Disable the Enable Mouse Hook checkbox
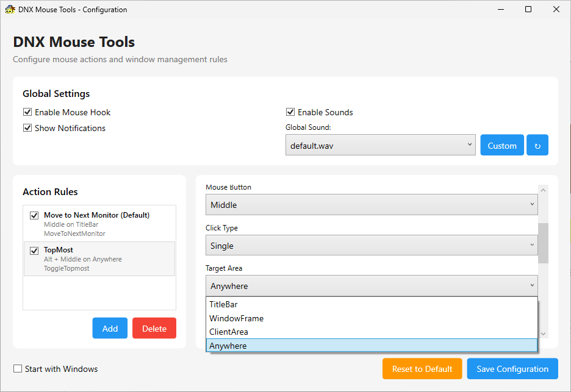The width and height of the screenshot is (571, 392). click(x=27, y=112)
